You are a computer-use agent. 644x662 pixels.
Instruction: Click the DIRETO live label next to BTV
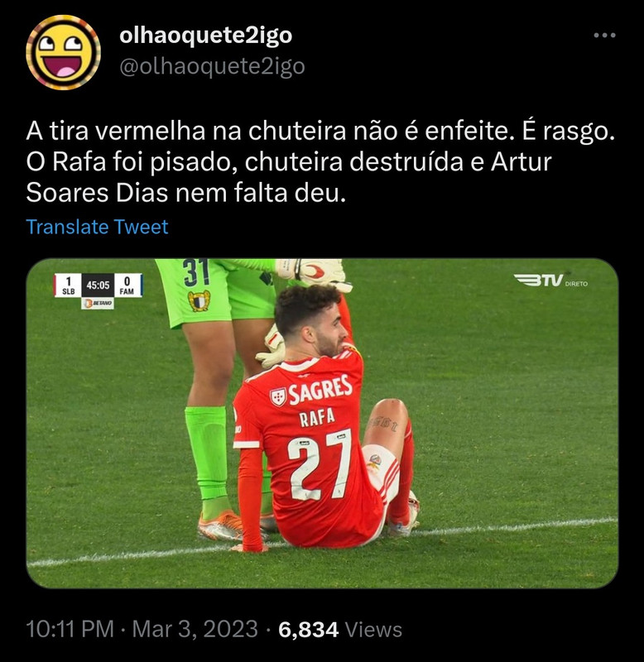click(576, 284)
